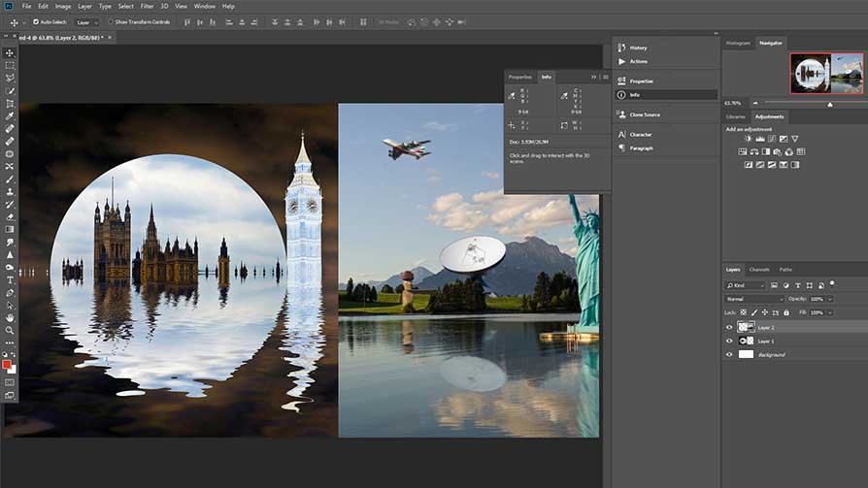Select the Hand tool
This screenshot has height=488, width=868.
[x=10, y=318]
